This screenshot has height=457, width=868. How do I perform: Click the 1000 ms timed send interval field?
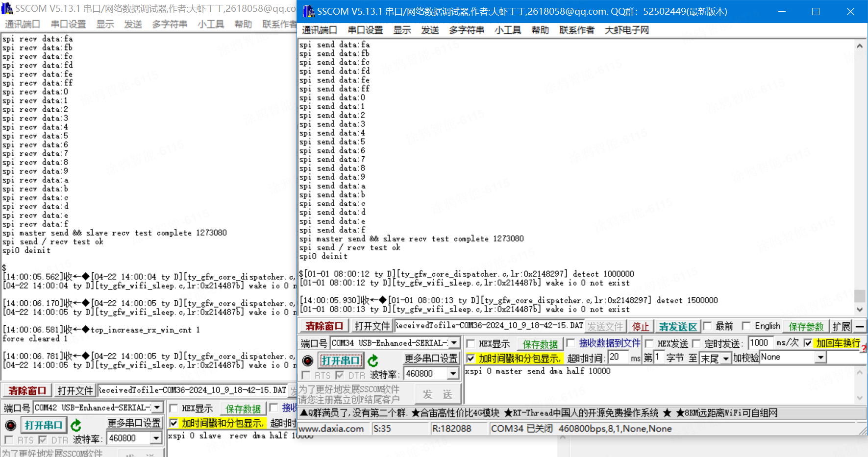[x=761, y=342]
